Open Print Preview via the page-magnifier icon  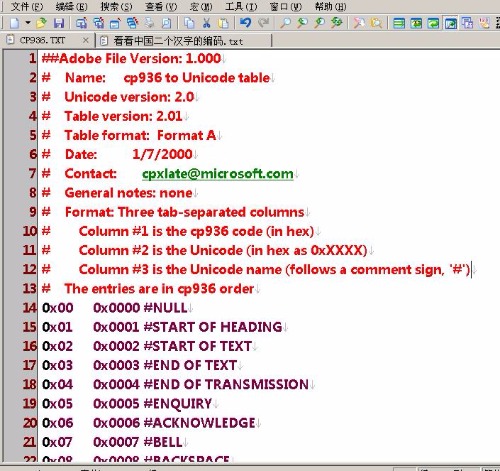[166, 23]
